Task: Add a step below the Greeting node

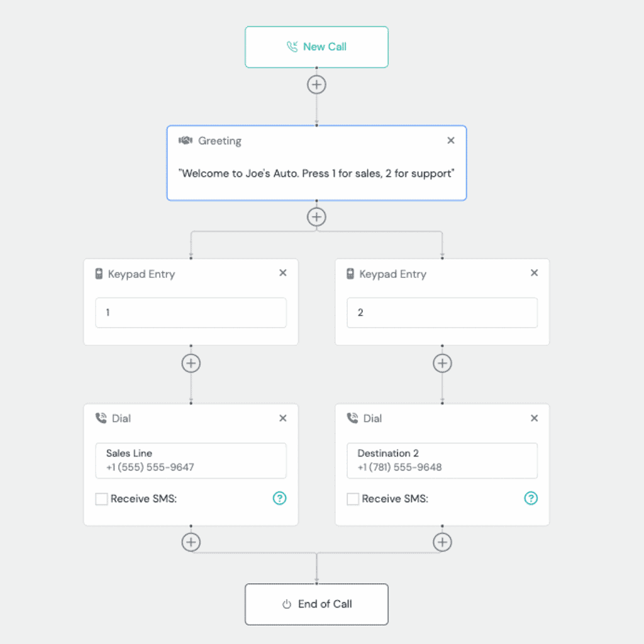Action: 316,216
